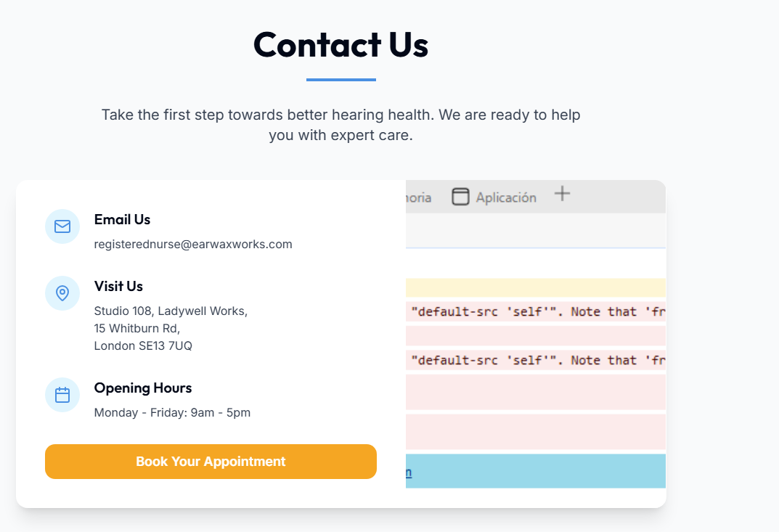The width and height of the screenshot is (779, 532).
Task: Click the Book Your Appointment button
Action: [211, 462]
